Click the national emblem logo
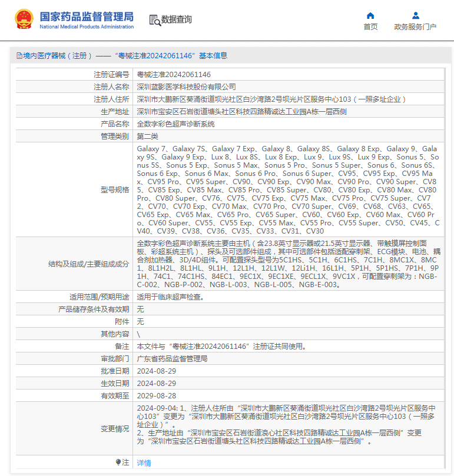454x476 pixels. pyautogui.click(x=24, y=19)
